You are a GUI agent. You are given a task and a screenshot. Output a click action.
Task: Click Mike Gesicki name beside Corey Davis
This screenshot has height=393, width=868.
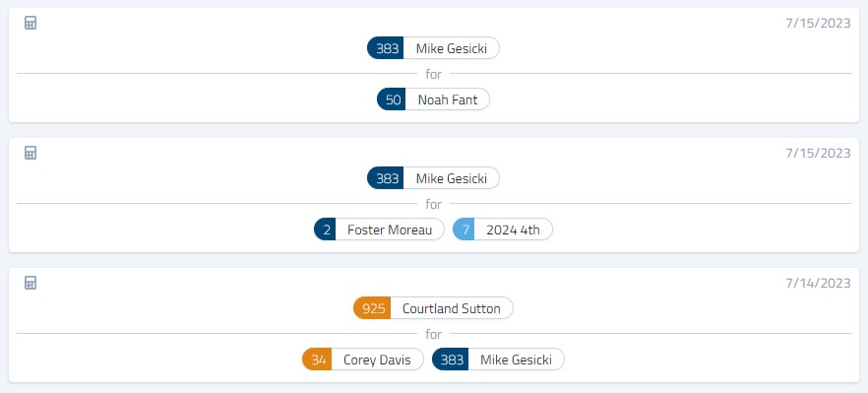click(516, 360)
